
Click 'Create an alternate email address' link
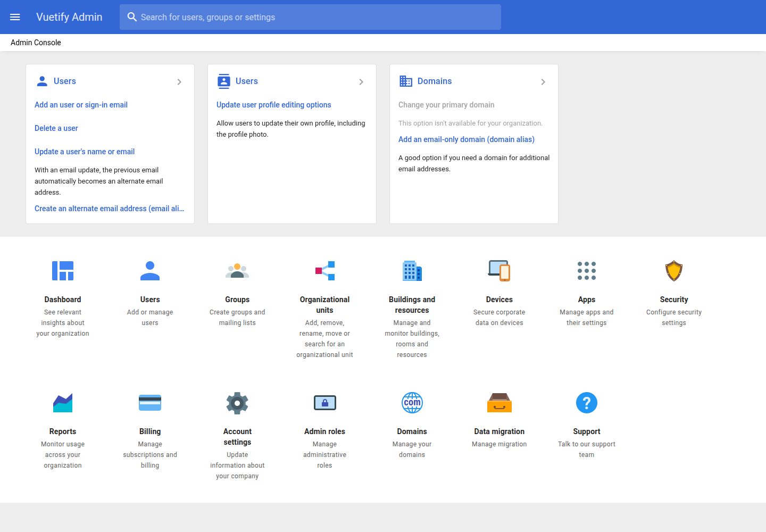tap(110, 209)
